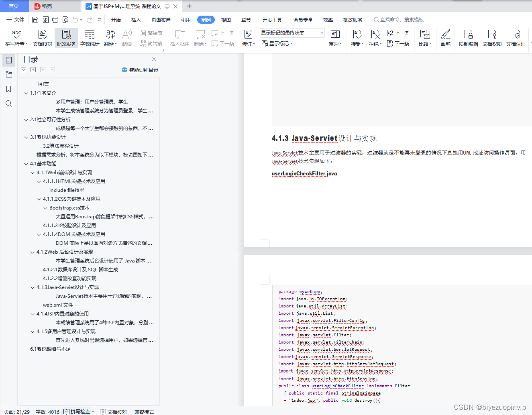This screenshot has width=532, height=415.
Task: Switch to the 首页 home tab
Action: (x=14, y=6)
